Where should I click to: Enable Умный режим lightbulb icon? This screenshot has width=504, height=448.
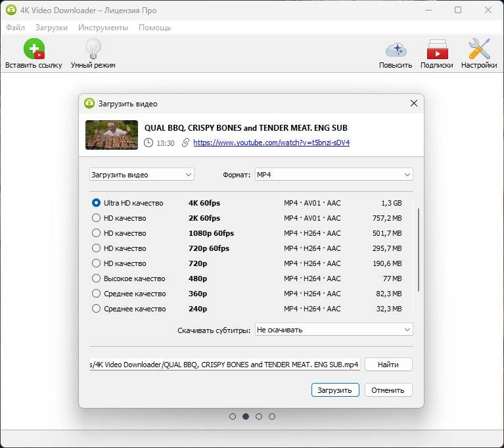click(93, 49)
